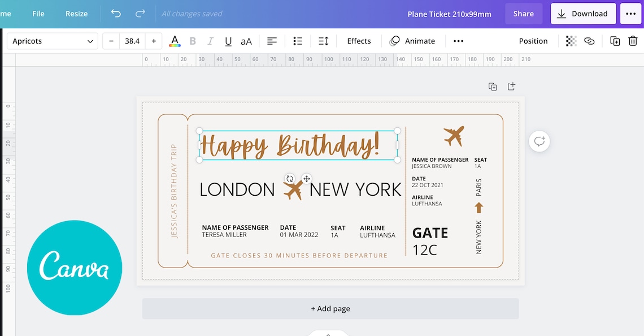Open the Apricots font dropdown
The width and height of the screenshot is (644, 336).
(52, 41)
